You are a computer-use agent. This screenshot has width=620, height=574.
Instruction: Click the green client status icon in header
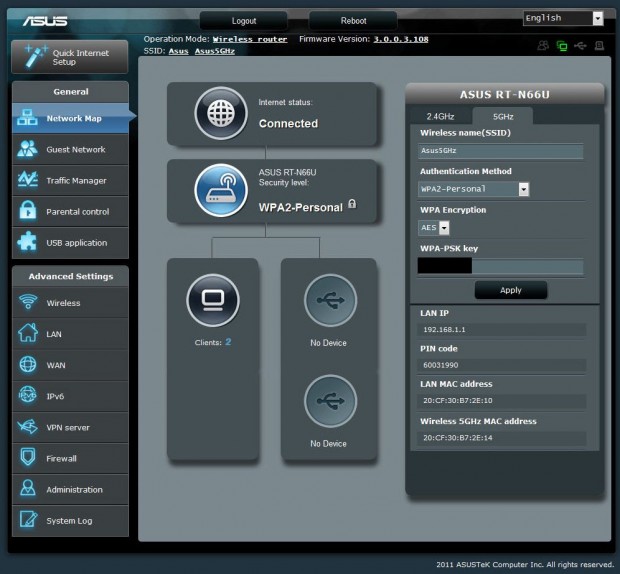pyautogui.click(x=562, y=46)
